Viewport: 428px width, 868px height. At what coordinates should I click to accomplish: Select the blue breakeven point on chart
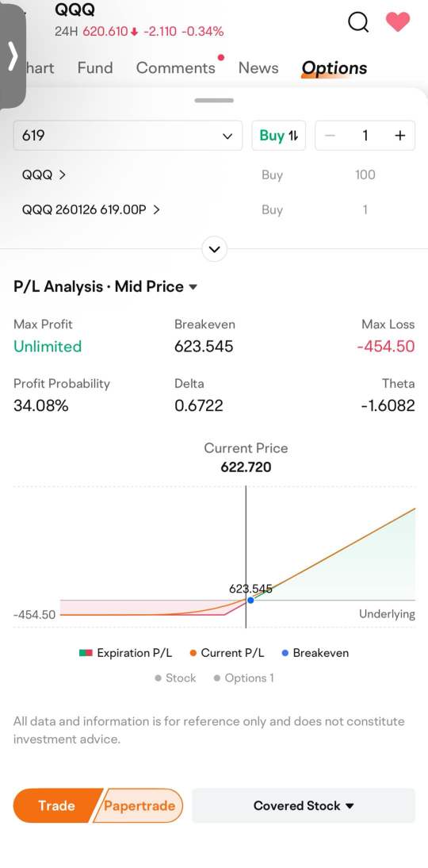(x=250, y=600)
